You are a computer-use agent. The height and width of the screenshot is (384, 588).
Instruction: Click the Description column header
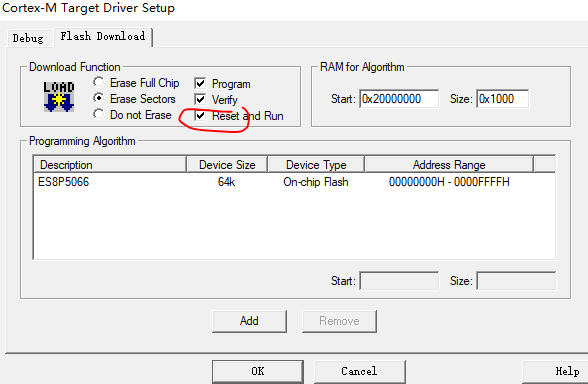click(110, 165)
